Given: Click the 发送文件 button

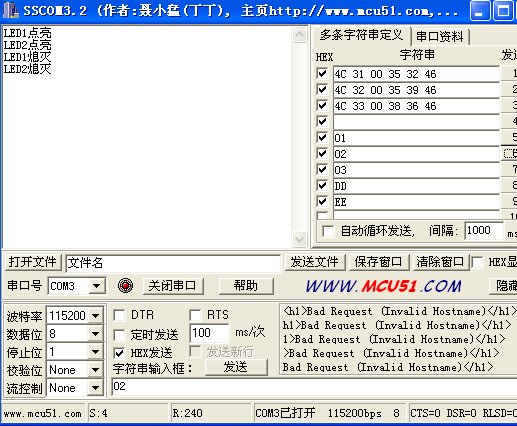Looking at the screenshot, I should [315, 262].
